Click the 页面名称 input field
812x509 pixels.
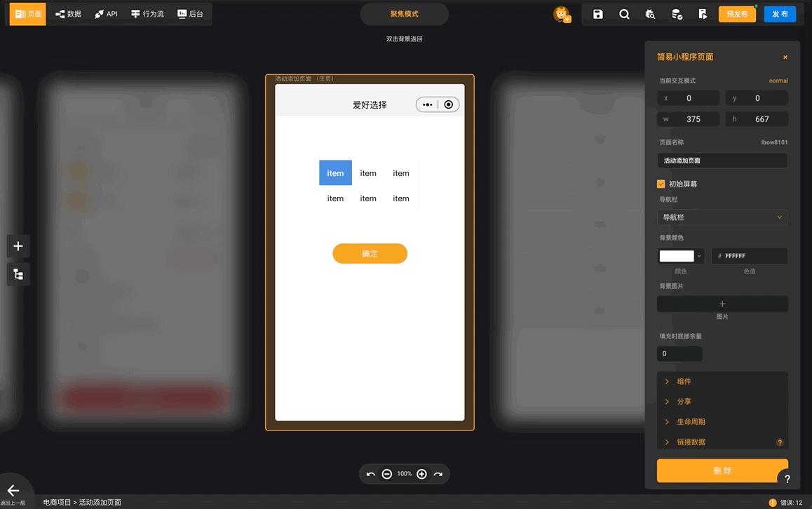point(722,161)
